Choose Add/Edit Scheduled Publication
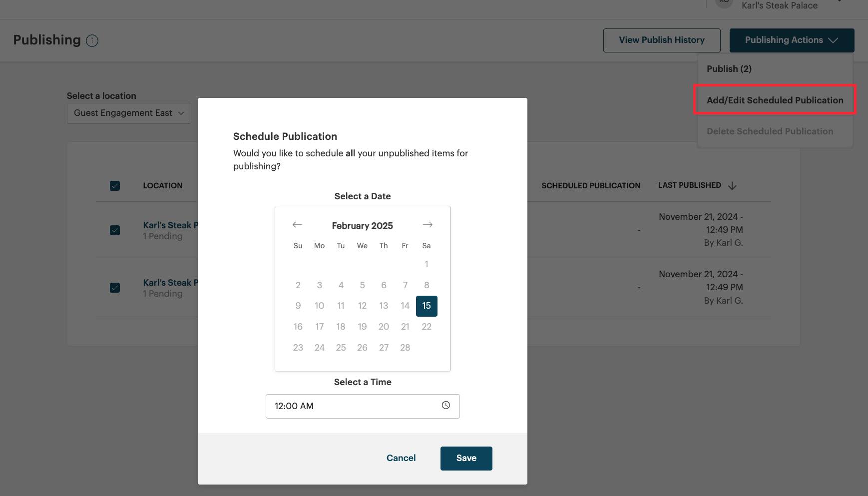868x496 pixels. [x=775, y=100]
